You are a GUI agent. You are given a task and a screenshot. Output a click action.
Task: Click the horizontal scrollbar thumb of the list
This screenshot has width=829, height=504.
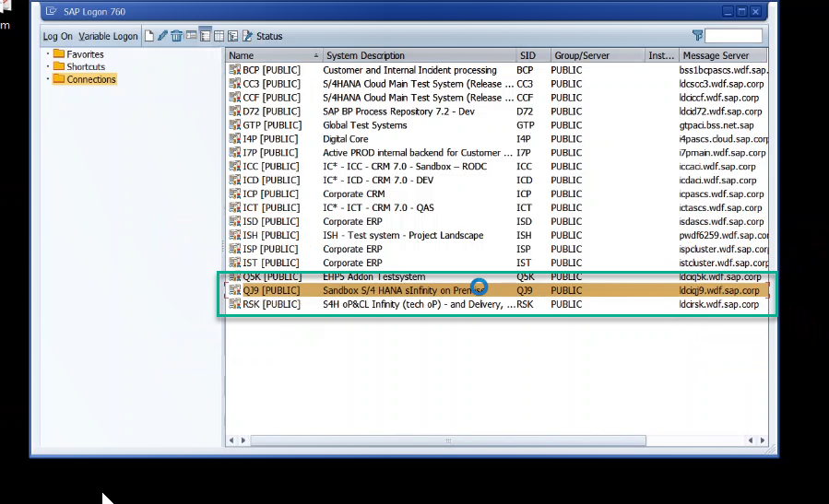pos(448,440)
